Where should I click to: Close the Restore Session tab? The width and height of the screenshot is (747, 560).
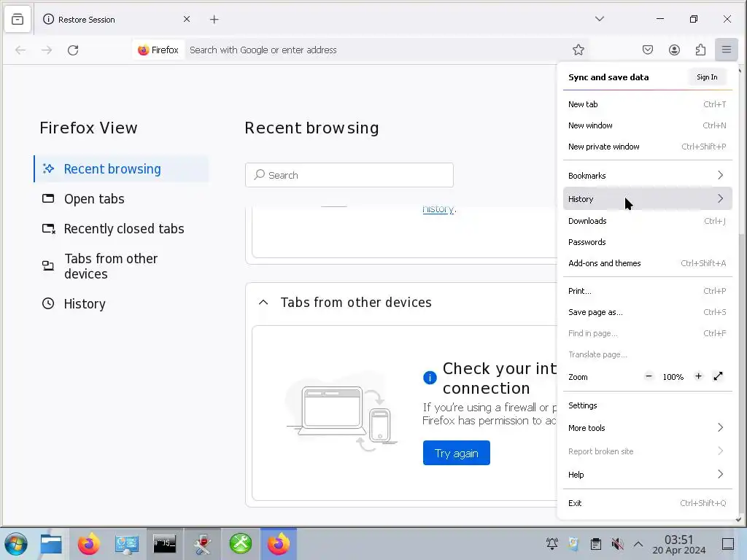point(187,19)
